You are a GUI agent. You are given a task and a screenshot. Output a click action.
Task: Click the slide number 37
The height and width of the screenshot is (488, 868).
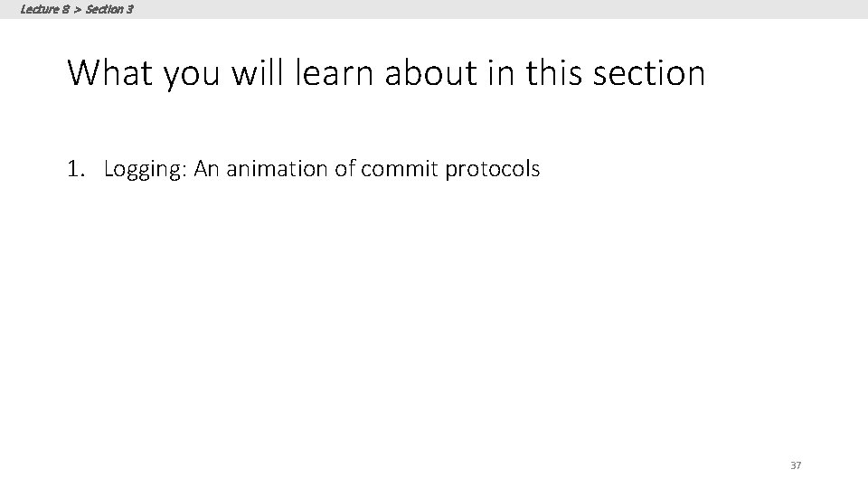click(x=796, y=465)
